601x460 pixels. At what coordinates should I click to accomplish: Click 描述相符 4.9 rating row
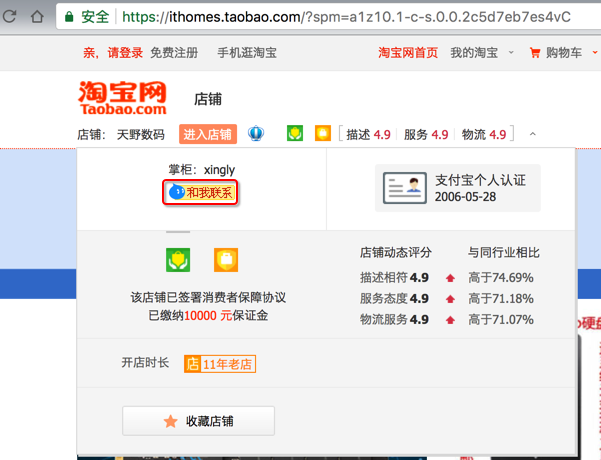tap(394, 278)
